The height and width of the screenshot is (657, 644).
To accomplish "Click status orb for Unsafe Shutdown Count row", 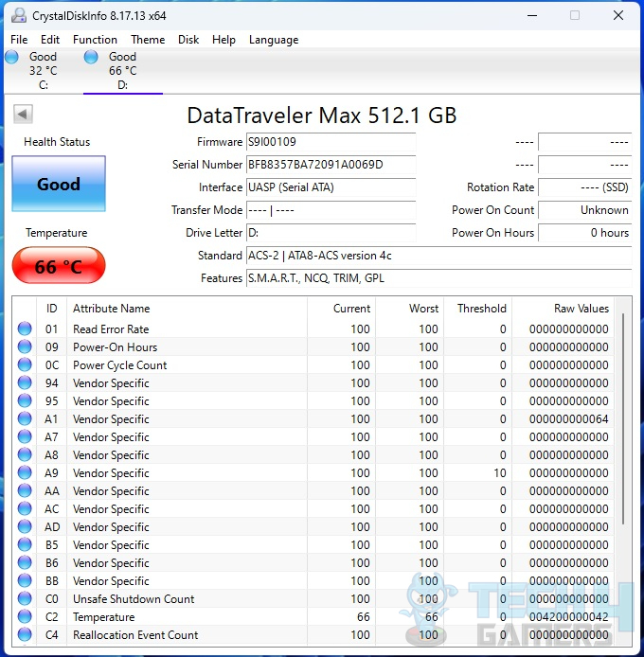I will [25, 598].
